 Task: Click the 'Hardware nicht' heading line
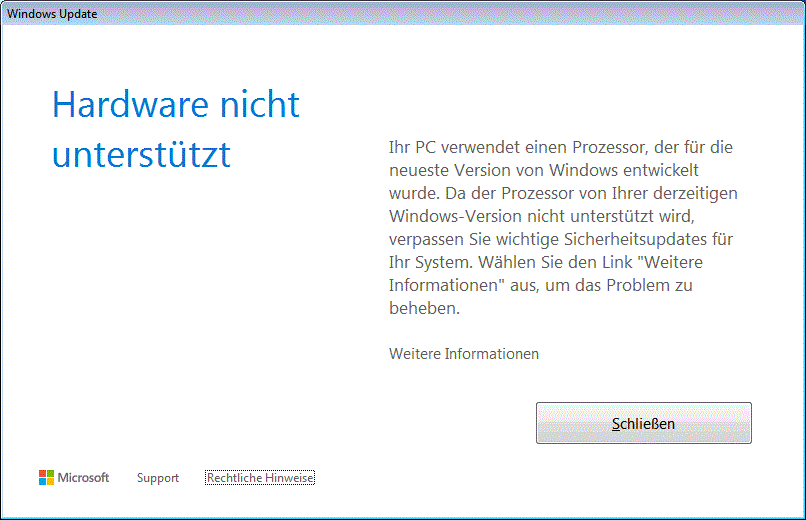point(176,104)
